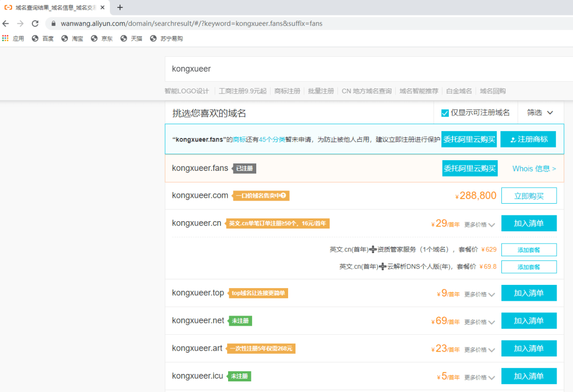This screenshot has height=392, width=573.
Task: Open 工商注册9.9元起 link
Action: click(242, 91)
